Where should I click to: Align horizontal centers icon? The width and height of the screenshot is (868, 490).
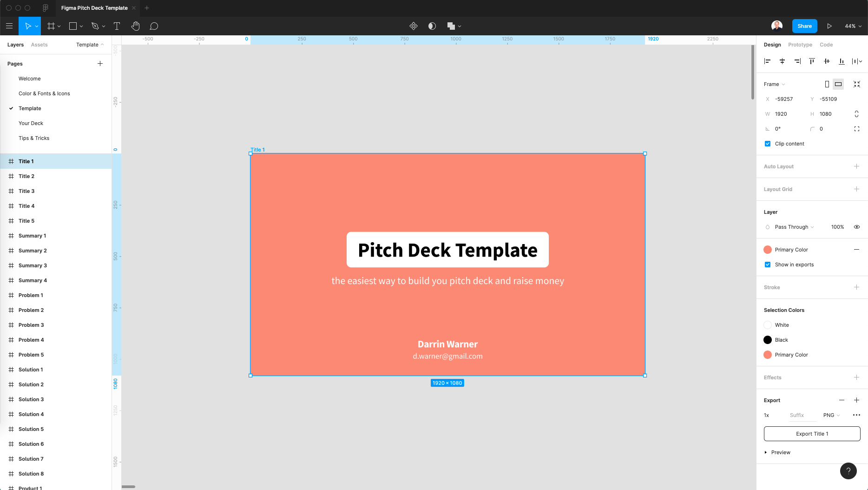pyautogui.click(x=782, y=61)
